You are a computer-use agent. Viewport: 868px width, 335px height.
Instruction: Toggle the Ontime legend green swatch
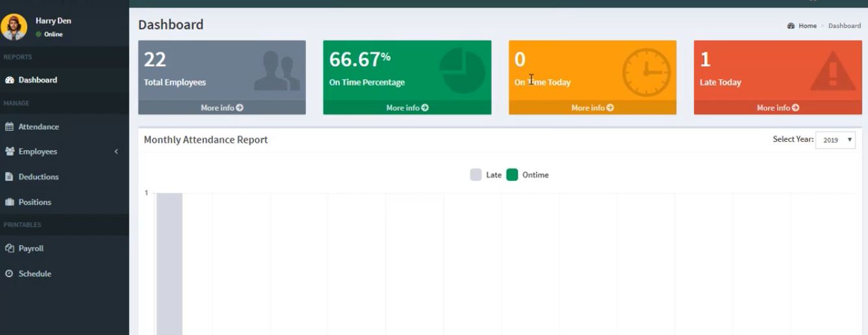pyautogui.click(x=512, y=175)
